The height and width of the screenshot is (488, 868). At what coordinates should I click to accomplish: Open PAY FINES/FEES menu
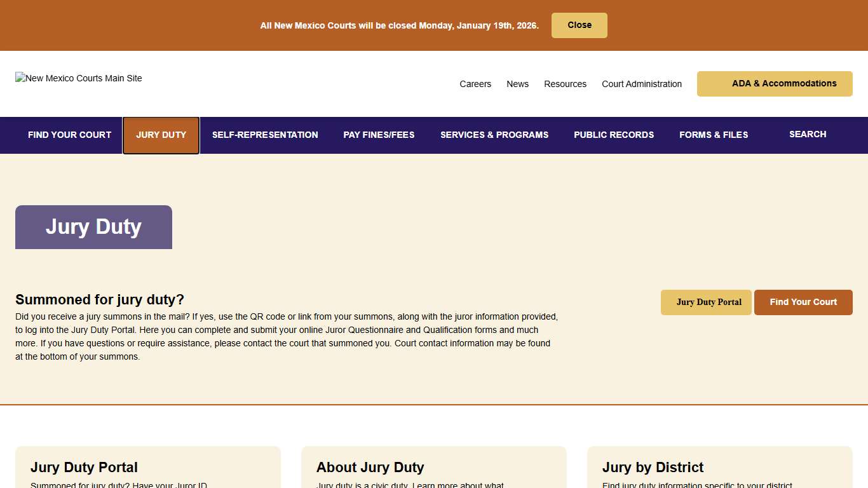379,135
